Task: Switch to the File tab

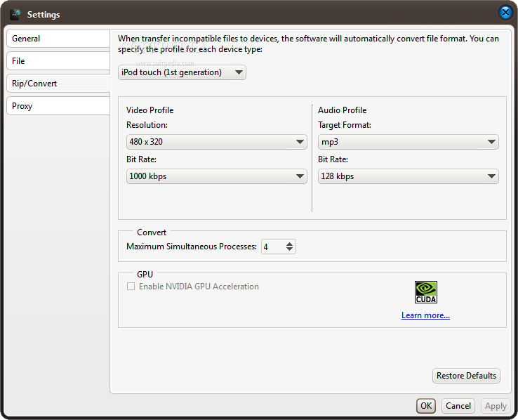Action: click(58, 61)
